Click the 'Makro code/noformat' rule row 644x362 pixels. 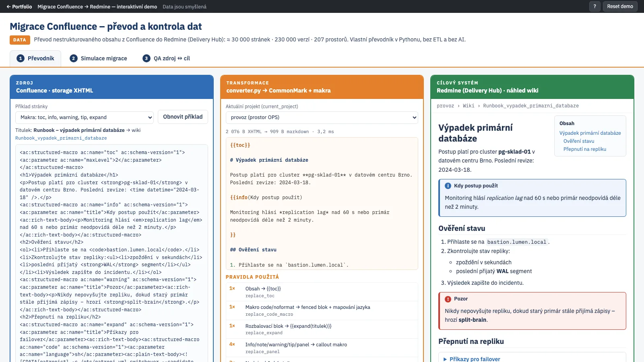click(322, 311)
